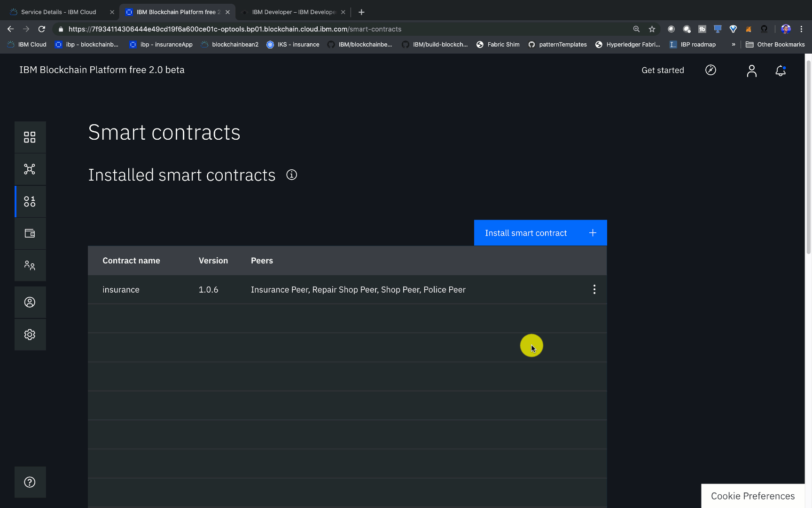Open the ibp - insuranceApp bookmark

pyautogui.click(x=161, y=45)
